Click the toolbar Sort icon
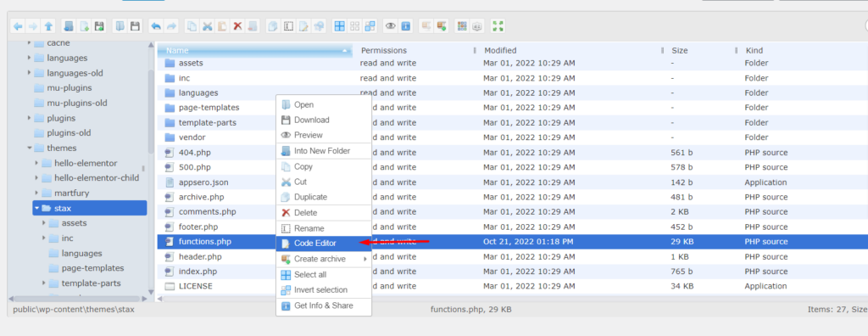Screen dimensions: 868x336 (x=476, y=25)
